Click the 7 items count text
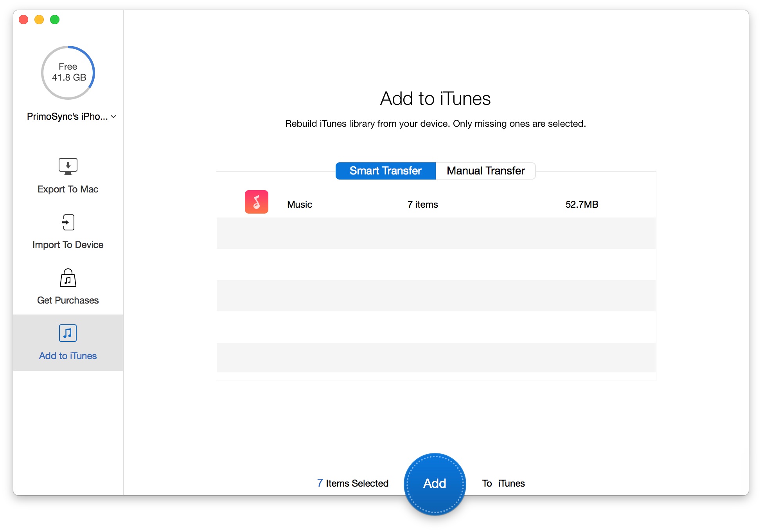The height and width of the screenshot is (532, 762). point(423,205)
